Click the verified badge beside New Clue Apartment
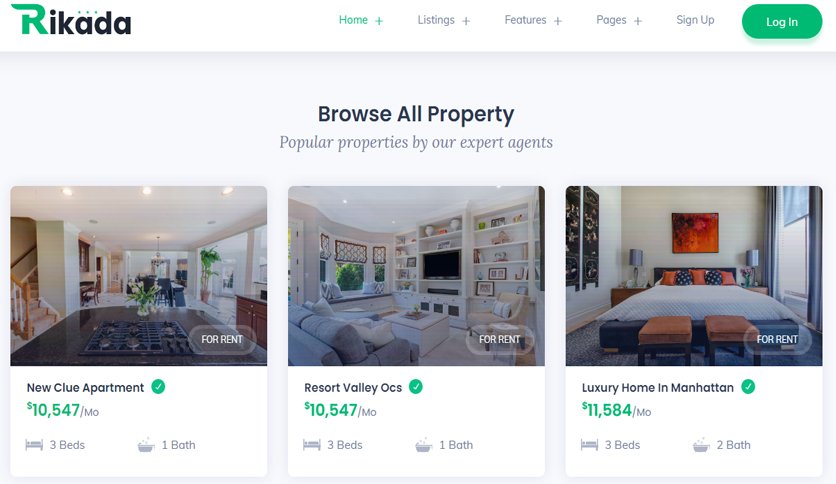This screenshot has height=484, width=836. coord(158,386)
